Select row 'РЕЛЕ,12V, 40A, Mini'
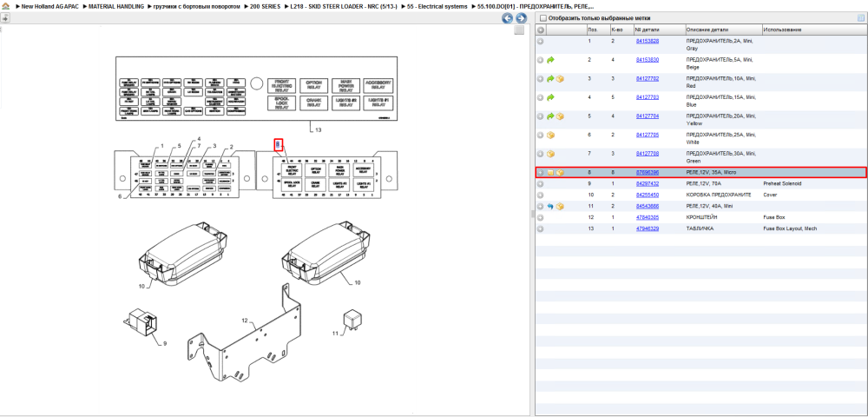Image resolution: width=868 pixels, height=417 pixels. pos(700,207)
